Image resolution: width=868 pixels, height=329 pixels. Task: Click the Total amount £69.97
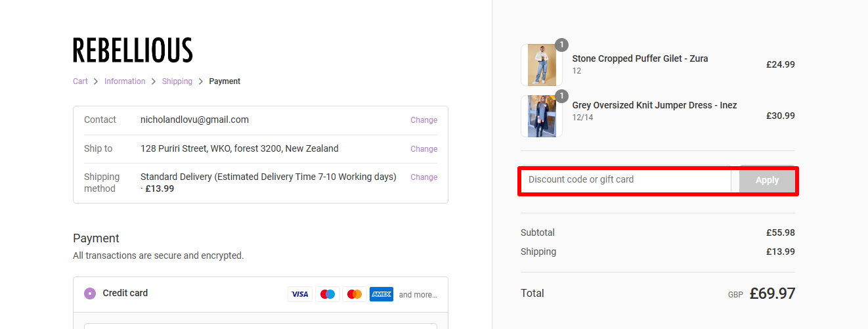772,294
